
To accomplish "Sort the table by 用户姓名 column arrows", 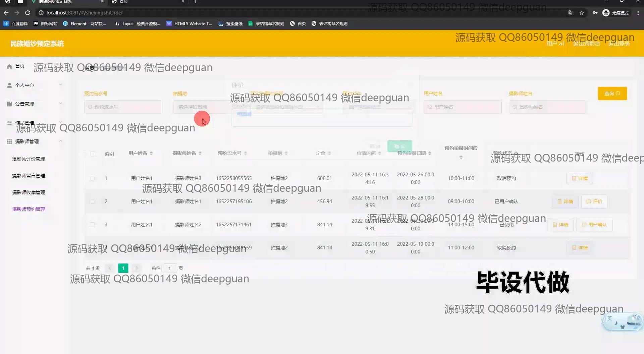I will 151,153.
